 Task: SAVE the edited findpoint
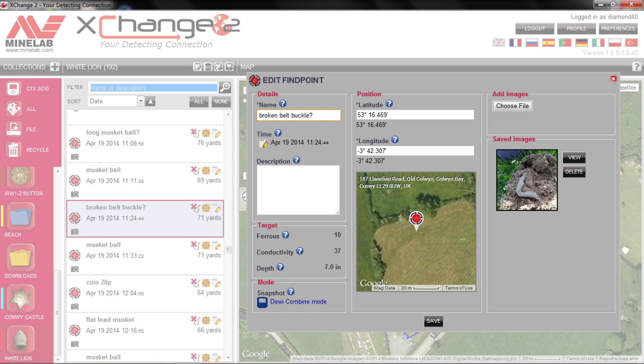(433, 321)
